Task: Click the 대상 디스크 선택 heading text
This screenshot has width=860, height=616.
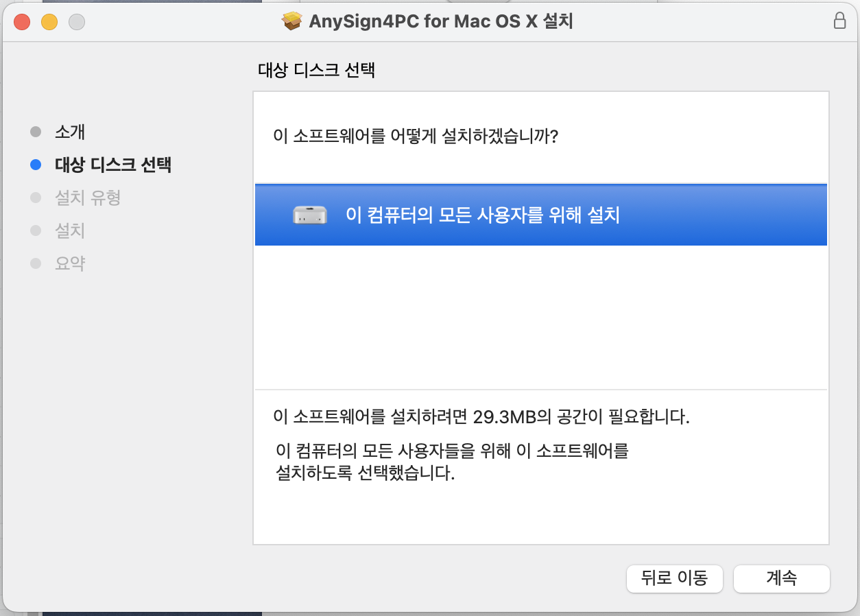Action: tap(316, 70)
